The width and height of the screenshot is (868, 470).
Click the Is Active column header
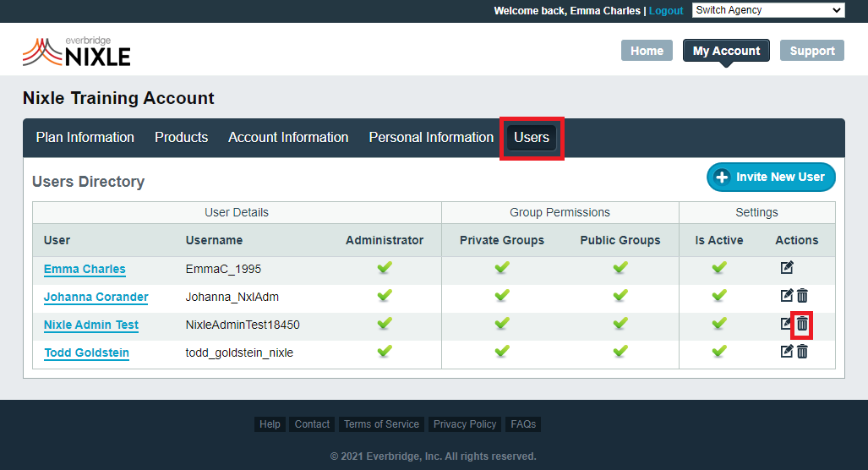click(719, 240)
